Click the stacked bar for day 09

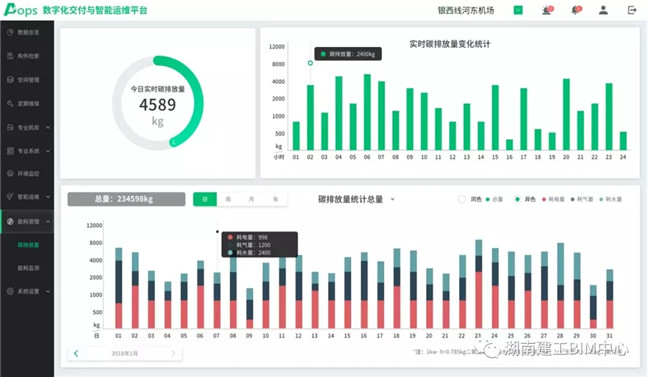249,308
